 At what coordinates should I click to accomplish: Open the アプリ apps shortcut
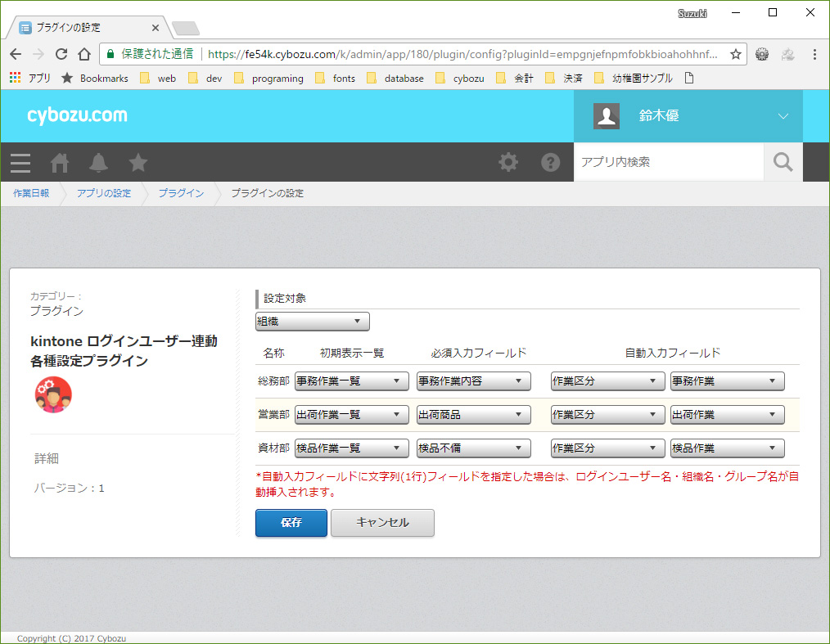coord(30,79)
